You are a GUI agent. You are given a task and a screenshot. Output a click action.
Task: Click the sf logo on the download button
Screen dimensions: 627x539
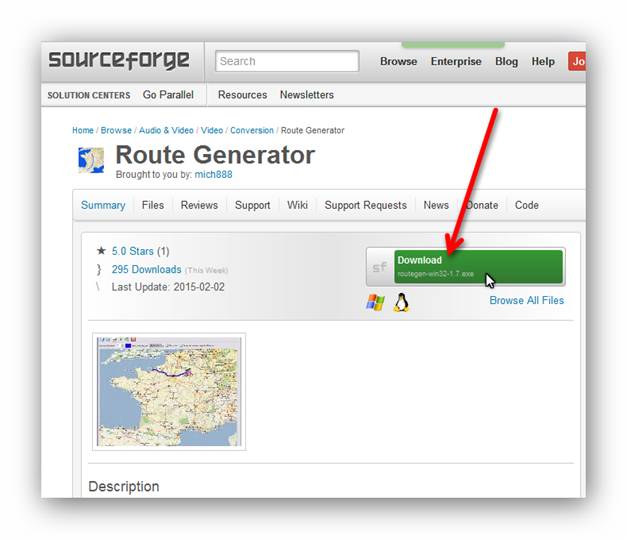point(380,267)
